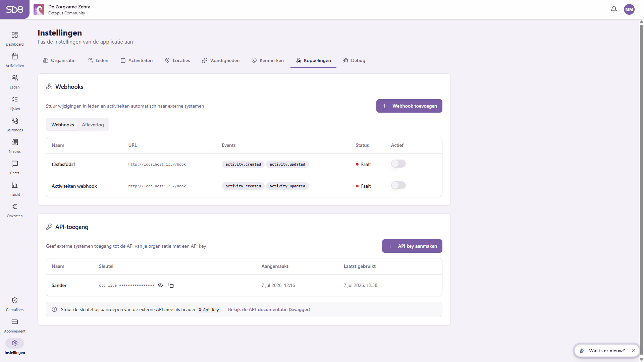The width and height of the screenshot is (644, 362).
Task: Open Nieuws in the sidebar
Action: pos(15,146)
